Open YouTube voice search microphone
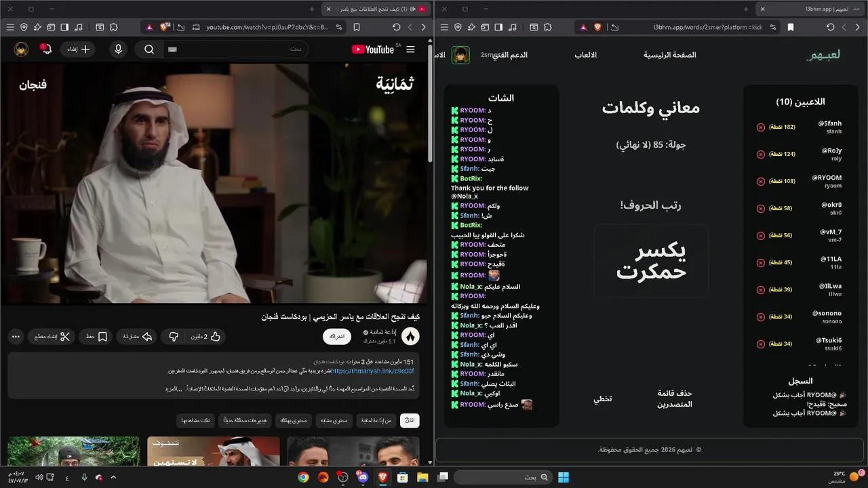The width and height of the screenshot is (868, 488). point(119,49)
